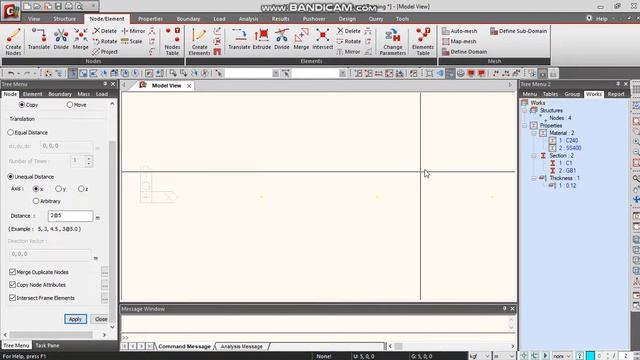Click Intersect elements tool

[x=322, y=39]
